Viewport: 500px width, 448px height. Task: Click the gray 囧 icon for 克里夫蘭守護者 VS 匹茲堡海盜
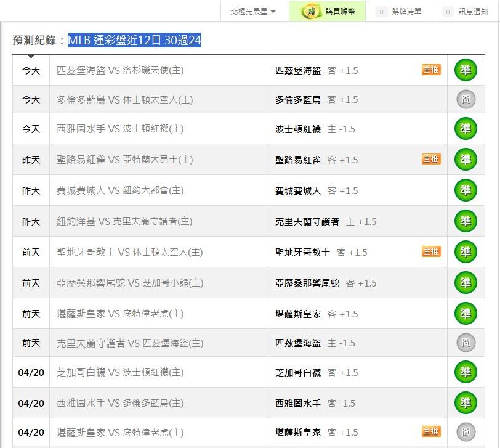click(466, 343)
